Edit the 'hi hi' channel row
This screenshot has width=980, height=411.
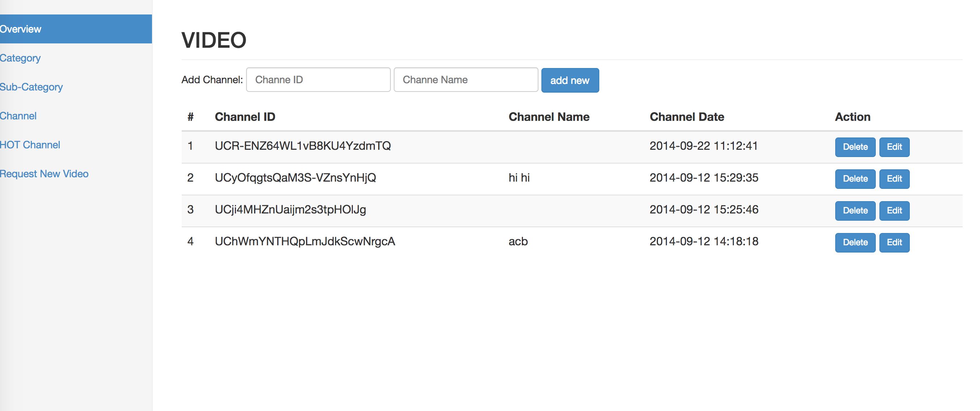pos(894,179)
